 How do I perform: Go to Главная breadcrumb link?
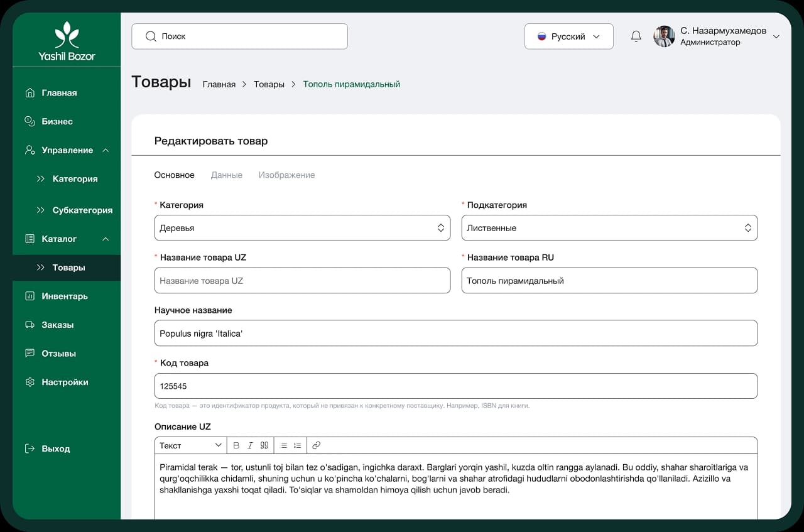point(219,84)
